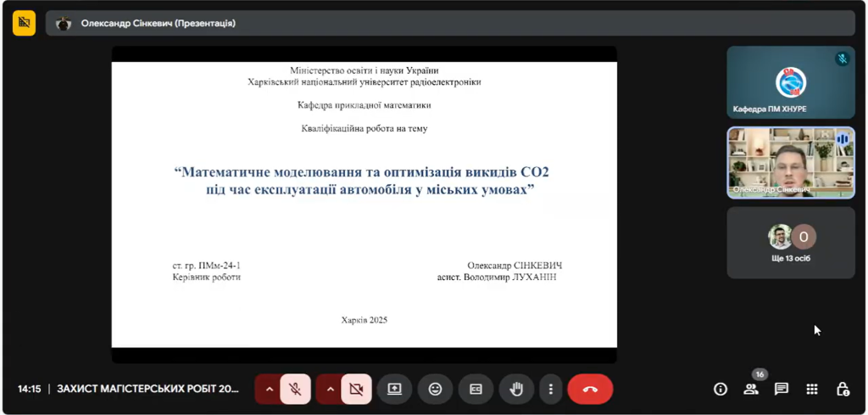Toggle closed captions

click(476, 389)
